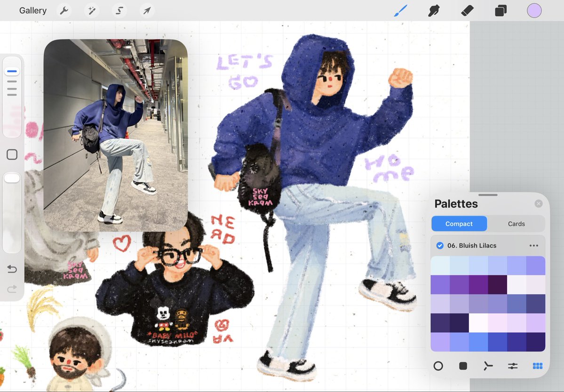Switch to the Compact palette view

pyautogui.click(x=459, y=224)
